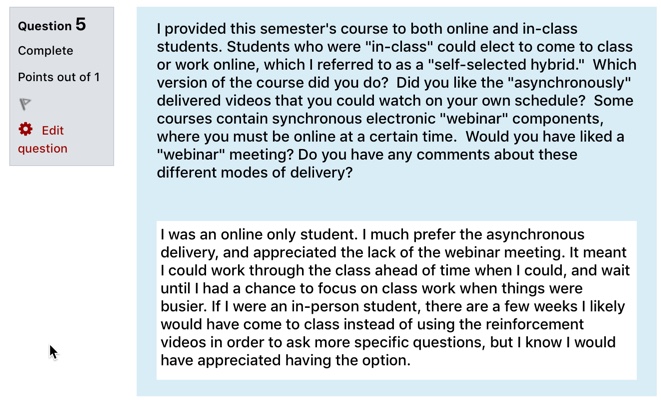The height and width of the screenshot is (400, 661).
Task: Click the blue area below the prompt text
Action: [x=396, y=200]
